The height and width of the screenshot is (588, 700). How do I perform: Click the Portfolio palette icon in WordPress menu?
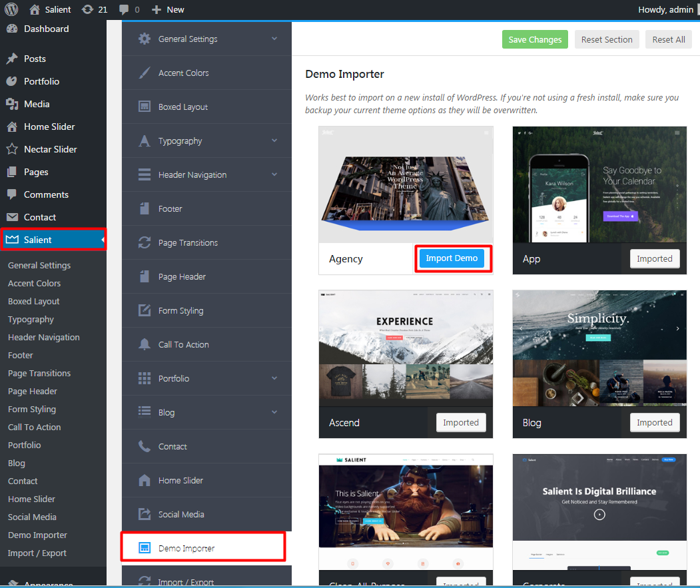[12, 81]
